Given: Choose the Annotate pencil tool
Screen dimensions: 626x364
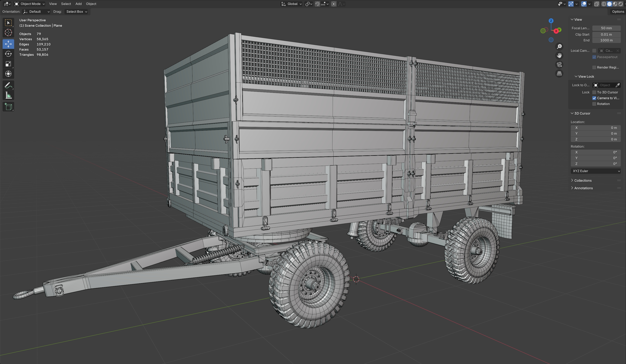Looking at the screenshot, I should (8, 85).
